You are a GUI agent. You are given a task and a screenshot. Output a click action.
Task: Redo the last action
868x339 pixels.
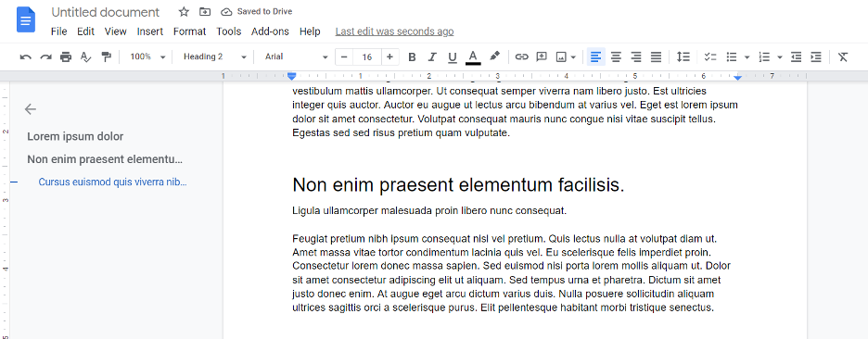46,56
